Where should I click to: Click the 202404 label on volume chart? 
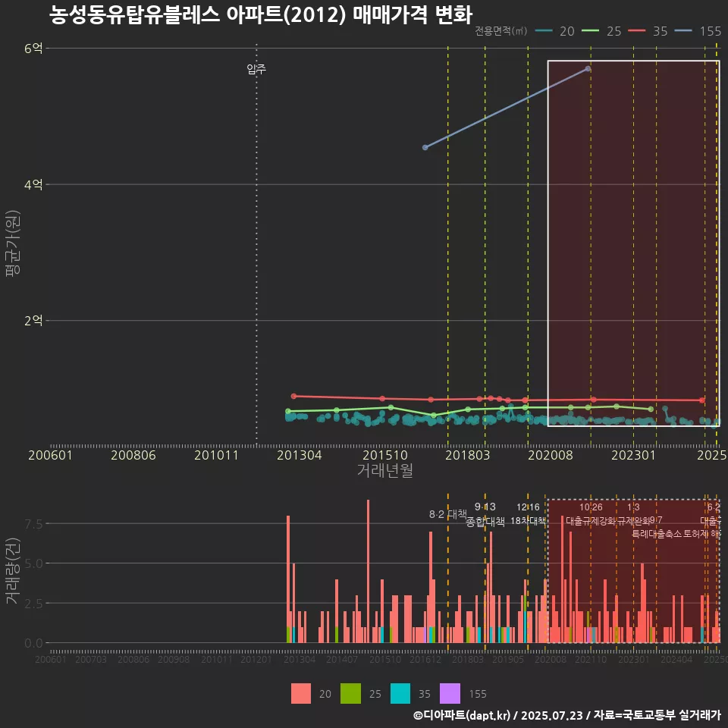point(676,659)
